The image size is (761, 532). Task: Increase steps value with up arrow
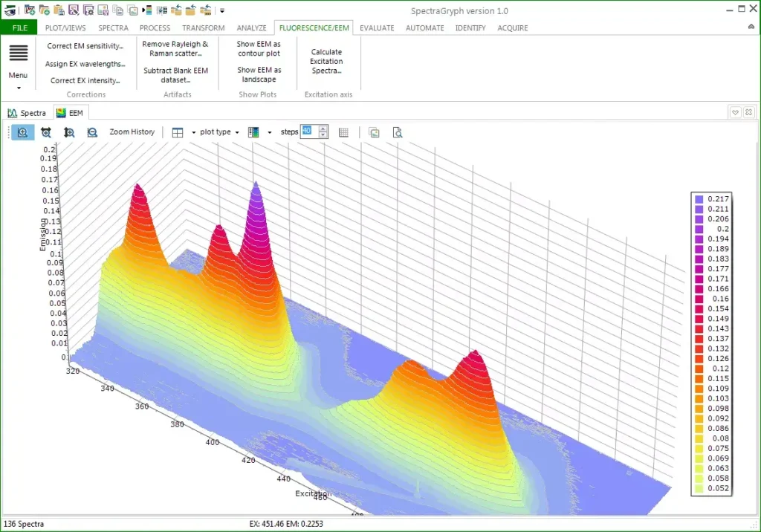(x=323, y=129)
